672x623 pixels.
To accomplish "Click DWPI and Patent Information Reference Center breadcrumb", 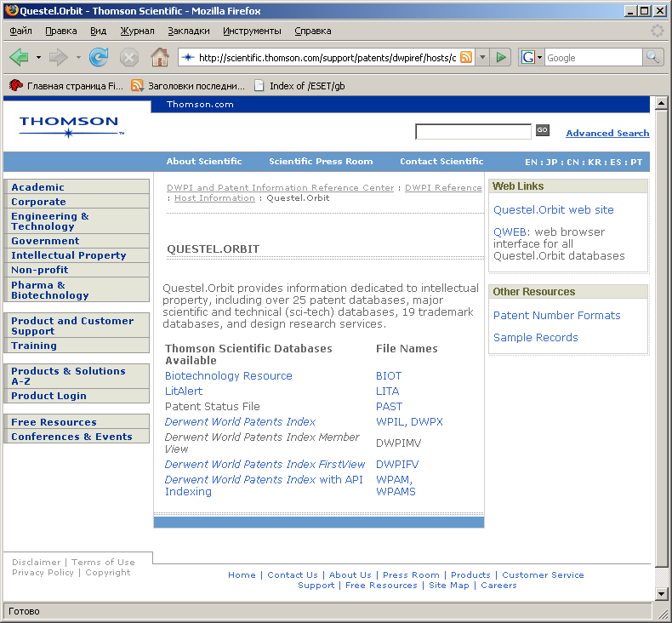I will coord(281,187).
